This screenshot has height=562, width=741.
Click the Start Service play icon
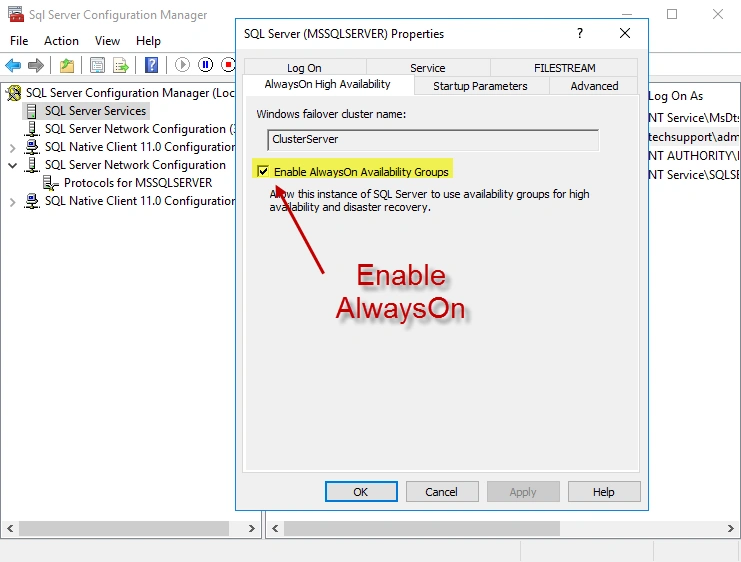[x=182, y=65]
